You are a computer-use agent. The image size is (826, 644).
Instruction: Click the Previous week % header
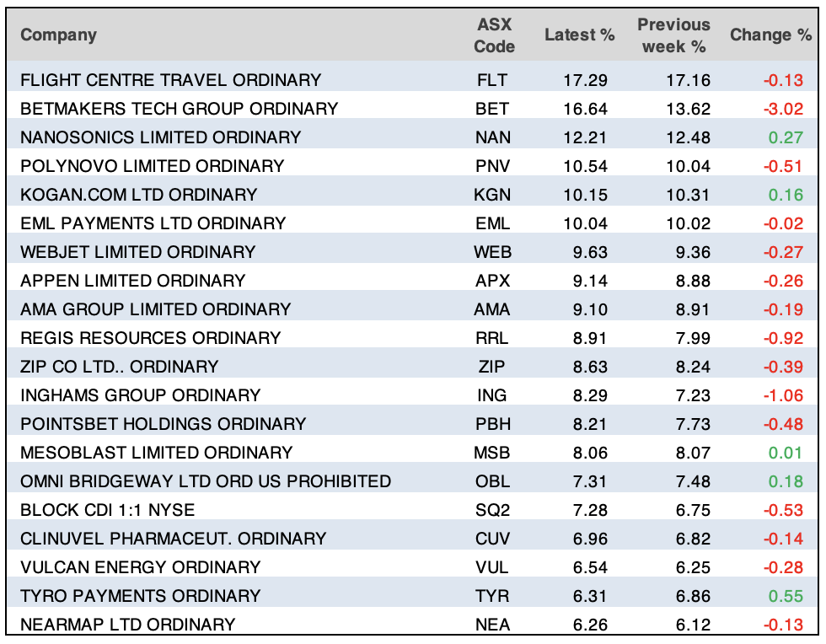pos(673,35)
